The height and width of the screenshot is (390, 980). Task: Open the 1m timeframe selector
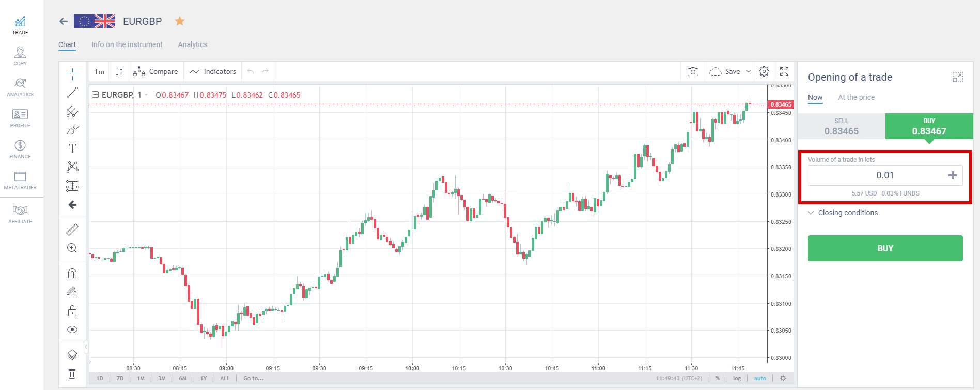100,72
